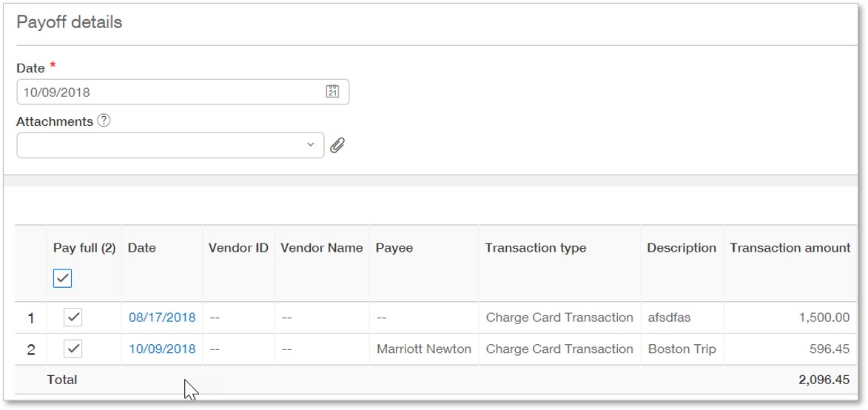Select the Boston Trip description cell

coord(681,349)
